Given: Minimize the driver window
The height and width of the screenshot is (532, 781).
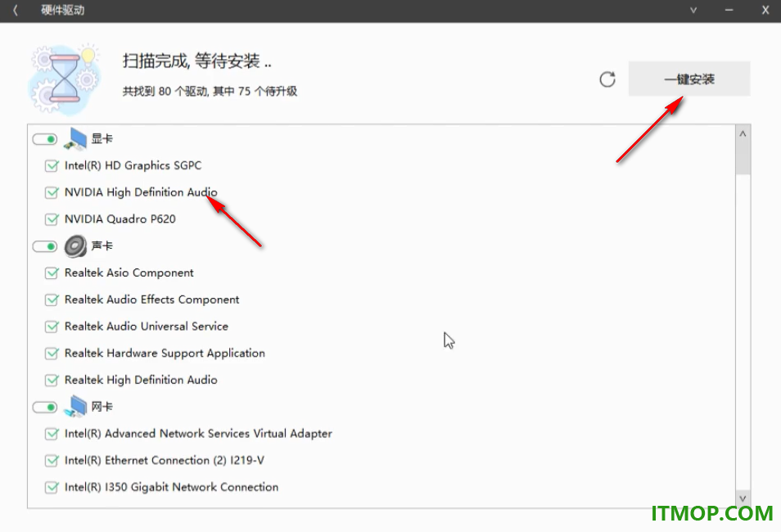Looking at the screenshot, I should click(729, 10).
